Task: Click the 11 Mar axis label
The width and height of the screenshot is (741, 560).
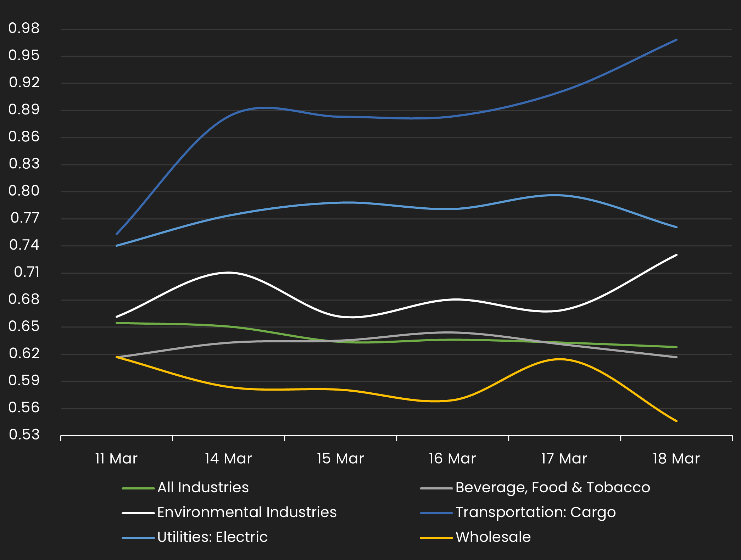Action: (116, 459)
